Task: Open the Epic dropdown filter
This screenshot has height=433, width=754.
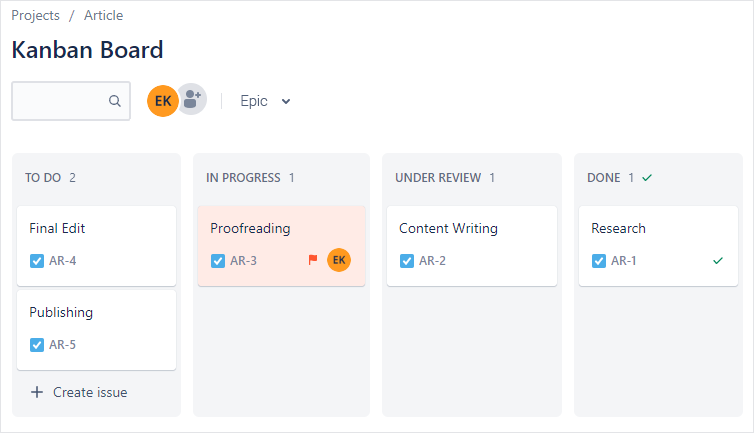Action: tap(264, 101)
